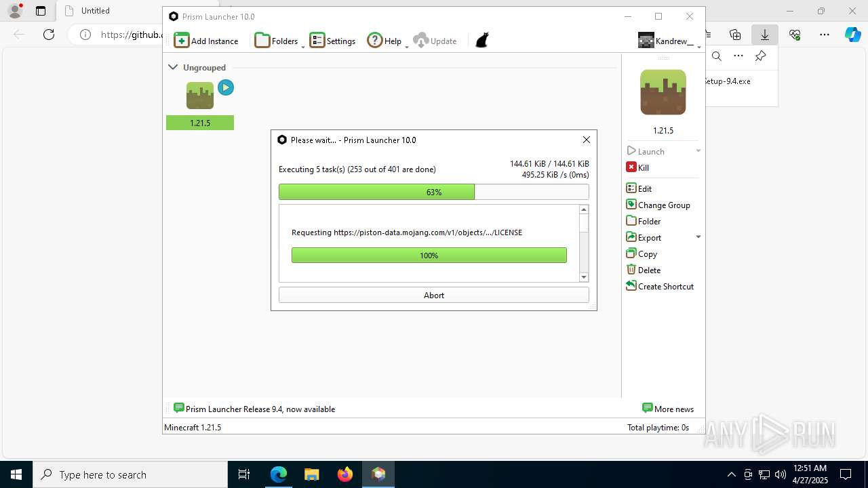Open browser tab actions menu icon
The image size is (868, 488).
tap(41, 11)
